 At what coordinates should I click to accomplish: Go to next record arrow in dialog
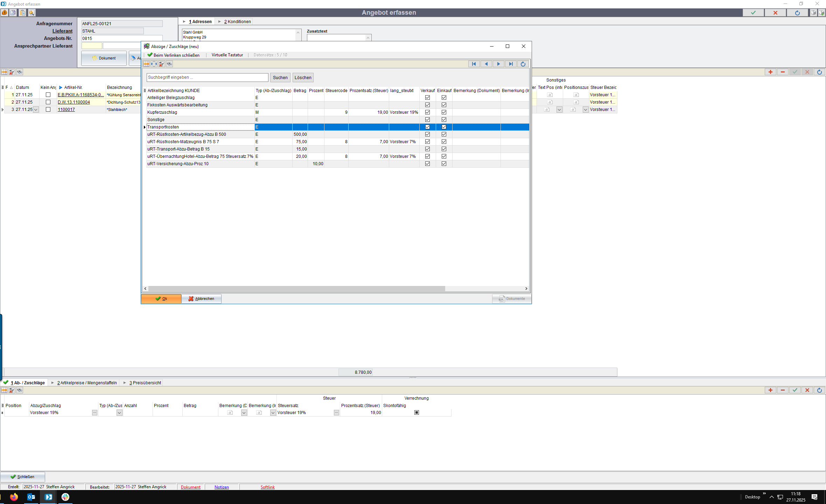click(x=498, y=64)
